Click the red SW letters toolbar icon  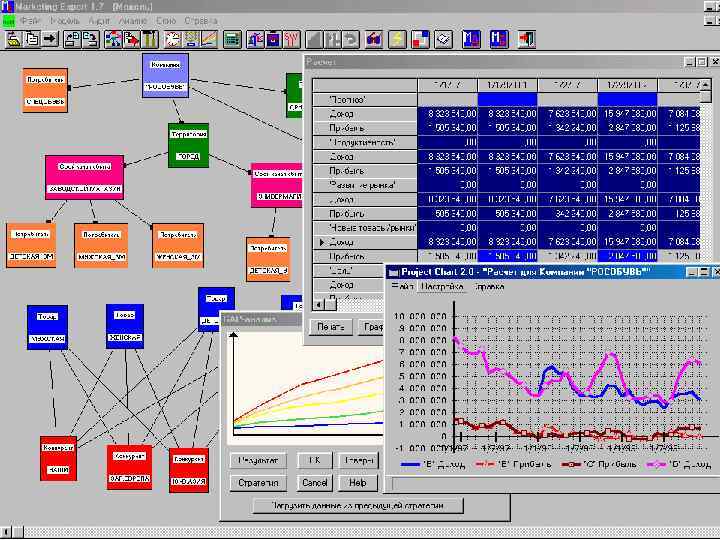pos(292,39)
